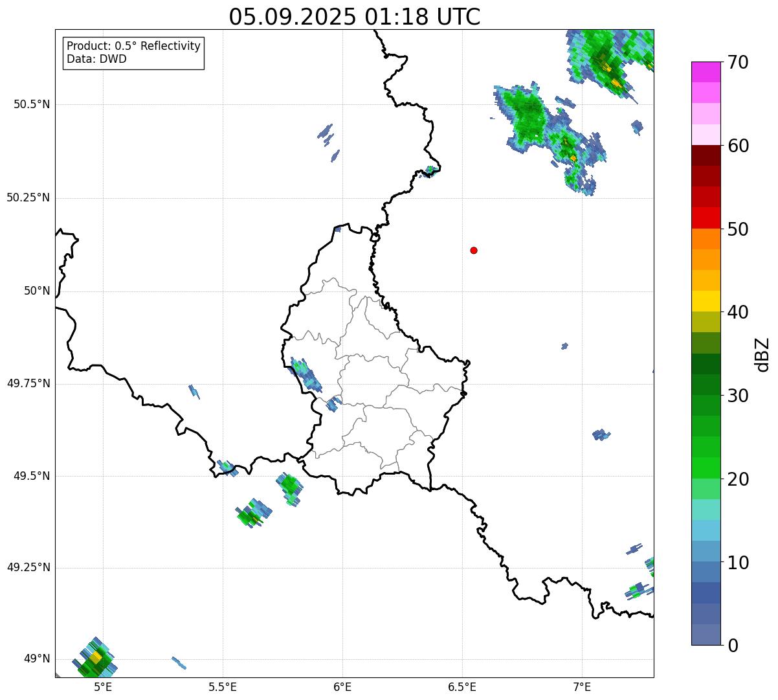
Task: Click the longitude label 6.5°E
Action: click(462, 686)
